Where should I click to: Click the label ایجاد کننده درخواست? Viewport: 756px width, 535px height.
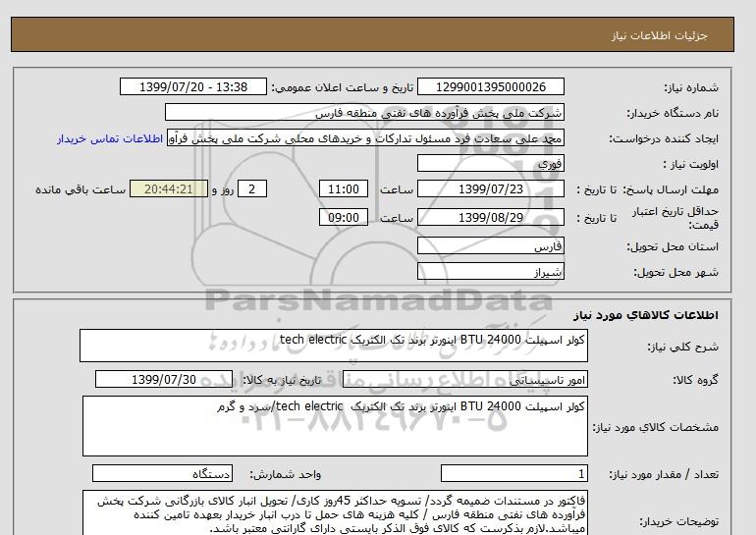coord(664,138)
